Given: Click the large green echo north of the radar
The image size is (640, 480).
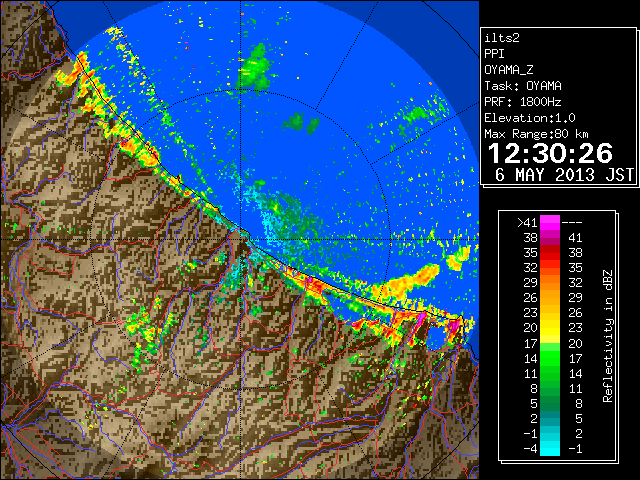Looking at the screenshot, I should pyautogui.click(x=256, y=67).
